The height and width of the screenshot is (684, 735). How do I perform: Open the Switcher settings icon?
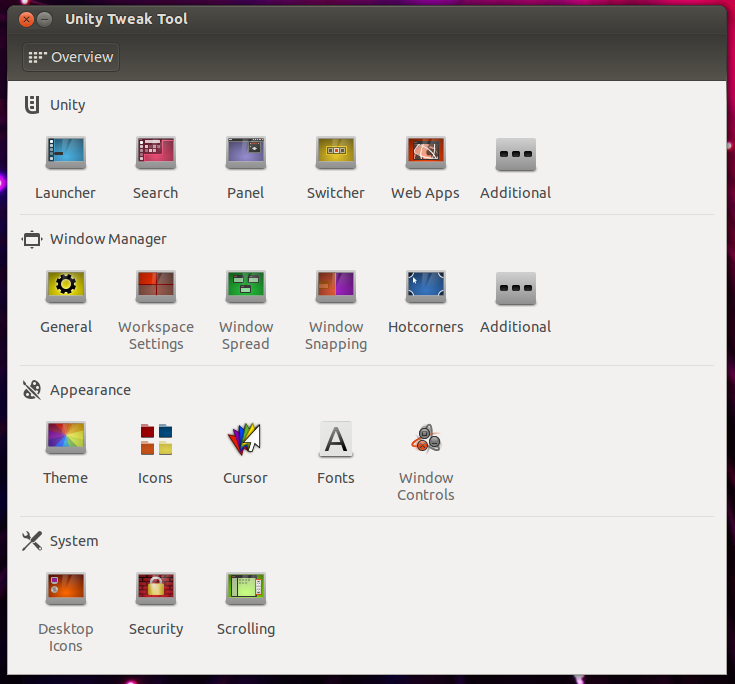point(336,152)
